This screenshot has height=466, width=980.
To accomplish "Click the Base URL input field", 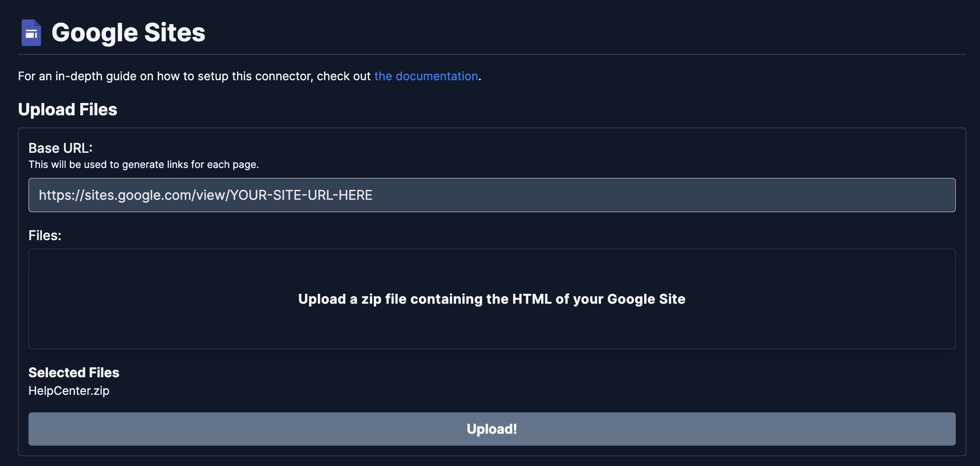I will pos(492,195).
